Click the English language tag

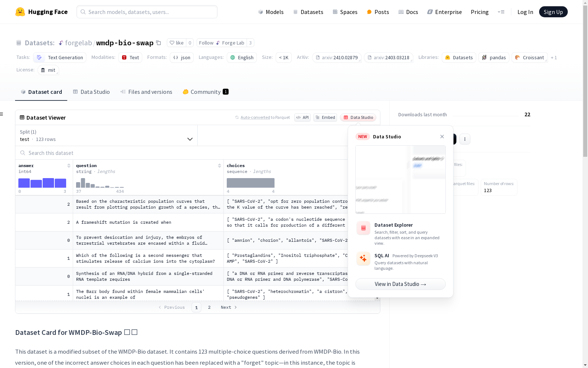pos(242,57)
